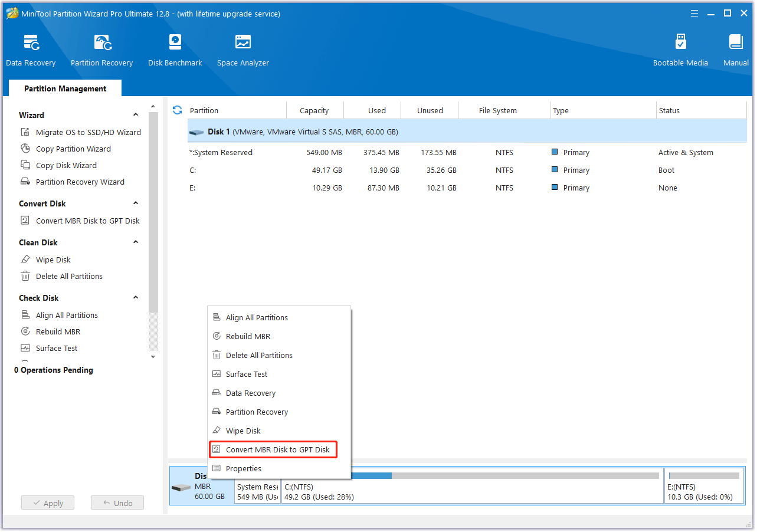The width and height of the screenshot is (757, 532).
Task: Click the Unused column header
Action: 430,110
